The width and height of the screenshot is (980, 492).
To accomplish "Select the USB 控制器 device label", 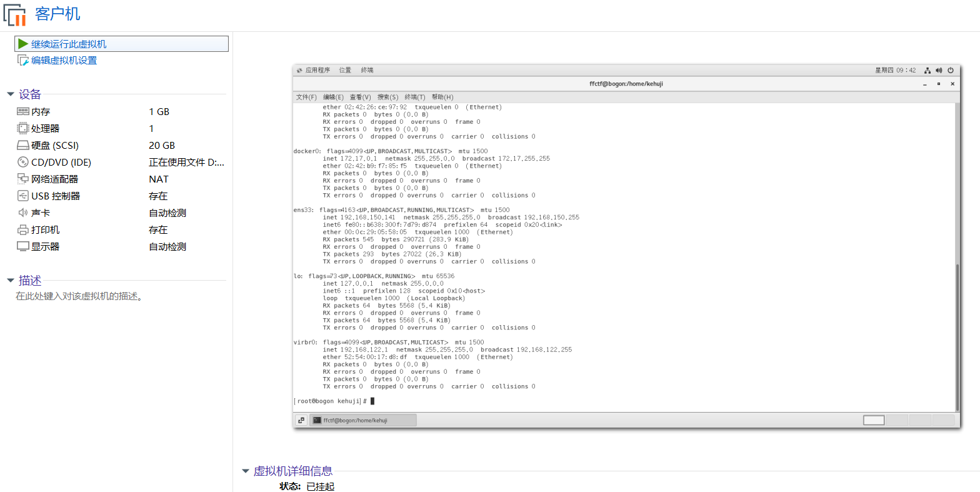I will point(56,196).
